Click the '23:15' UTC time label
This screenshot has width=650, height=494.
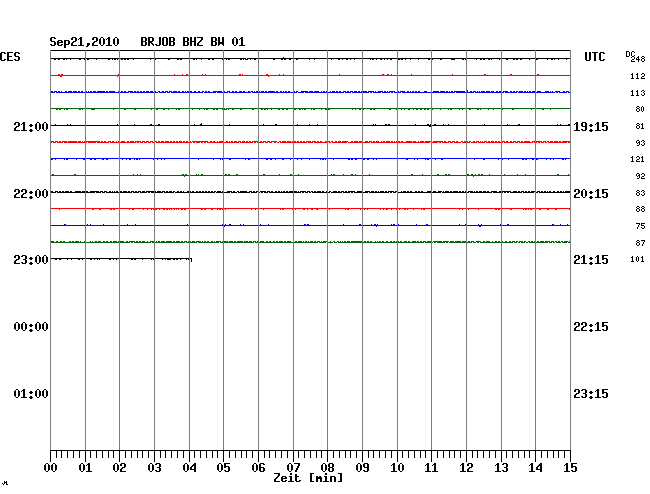click(x=591, y=393)
